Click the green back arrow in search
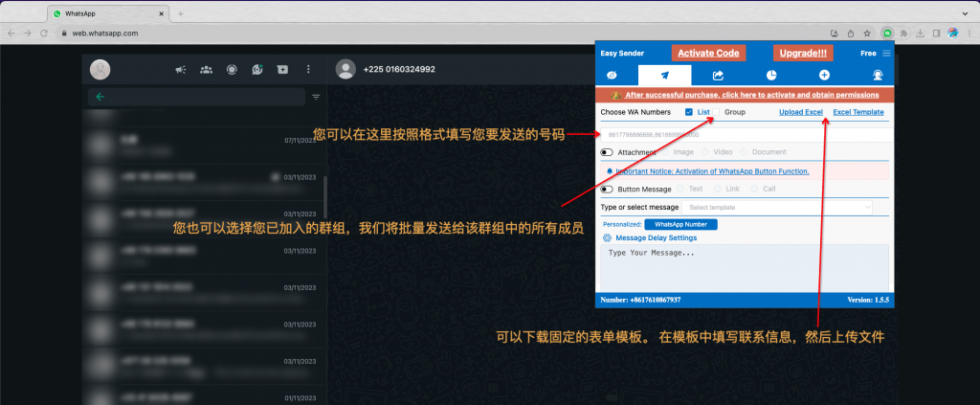 pos(100,97)
